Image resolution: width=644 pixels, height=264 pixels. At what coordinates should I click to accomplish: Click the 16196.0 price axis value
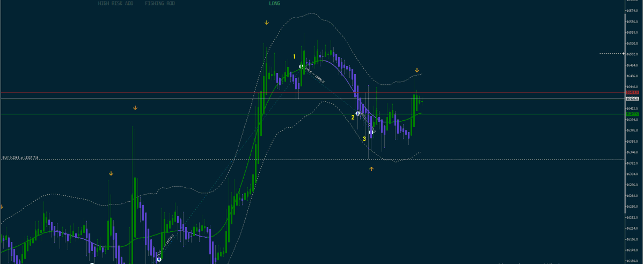[x=632, y=239]
